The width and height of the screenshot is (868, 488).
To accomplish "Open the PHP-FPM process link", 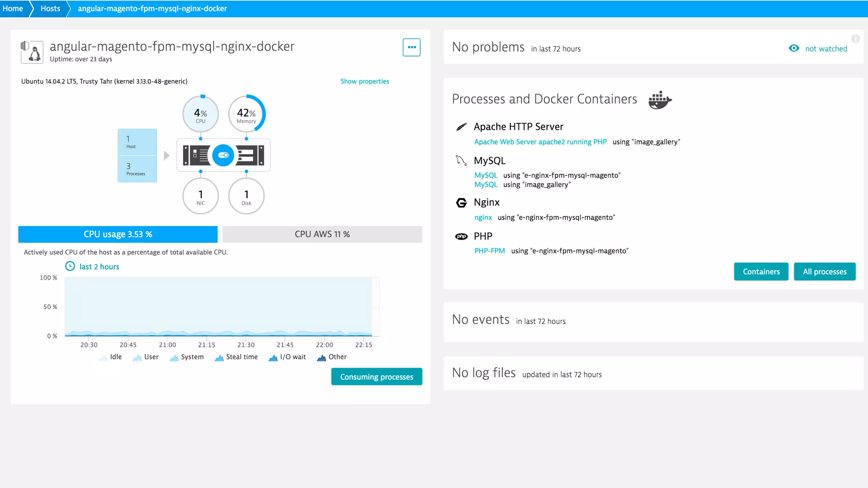I will [x=490, y=251].
